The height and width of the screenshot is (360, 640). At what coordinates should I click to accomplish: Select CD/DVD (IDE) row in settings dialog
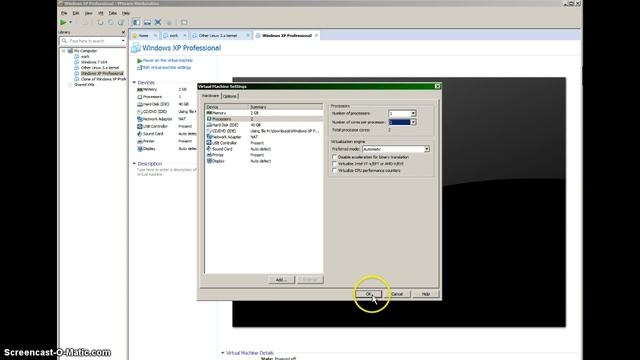tap(264, 131)
